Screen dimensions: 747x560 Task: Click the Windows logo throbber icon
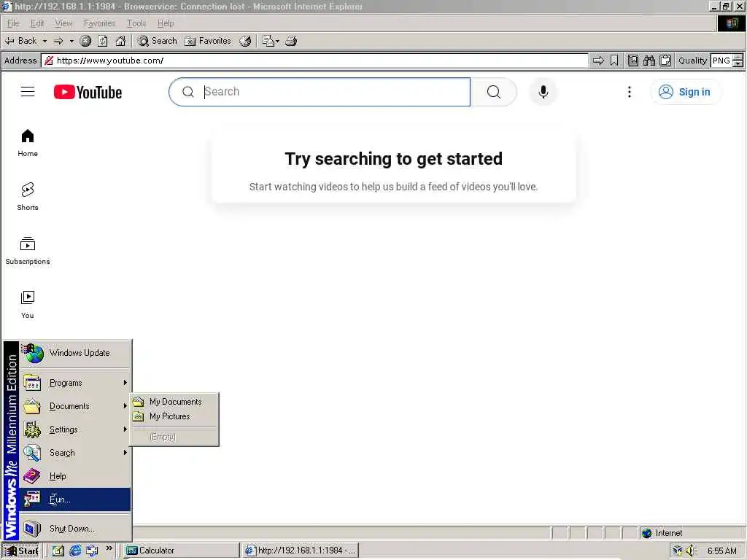[x=731, y=23]
